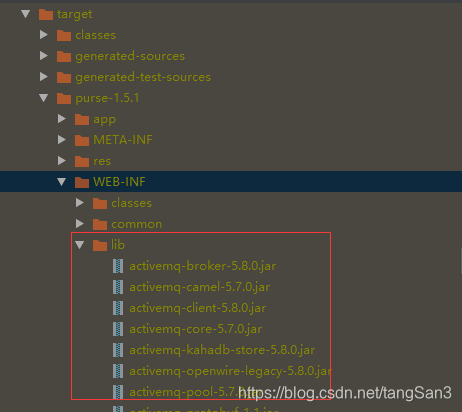
Task: Collapse the lib folder arrow
Action: pyautogui.click(x=79, y=245)
